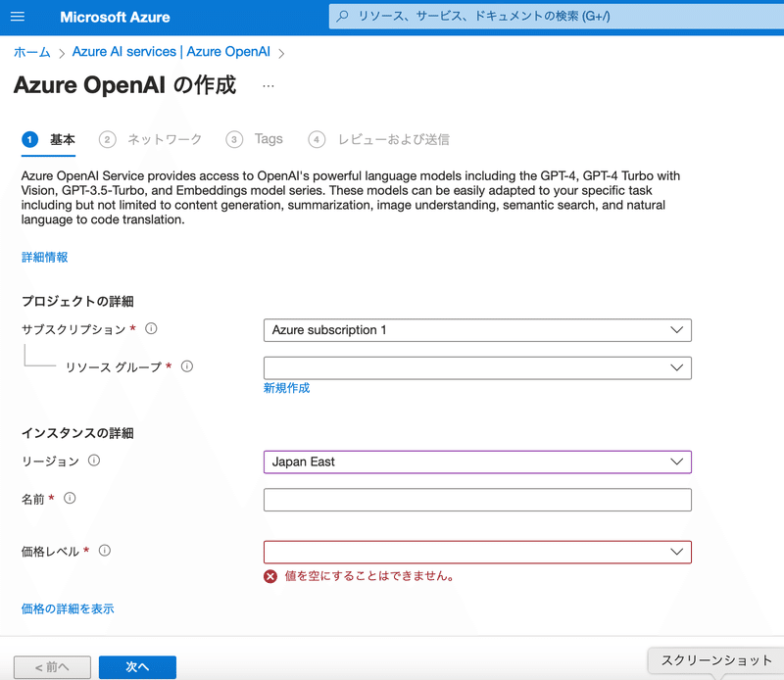The height and width of the screenshot is (680, 784).
Task: Click the error text 値を空にすることはできません。
Action: 370,576
